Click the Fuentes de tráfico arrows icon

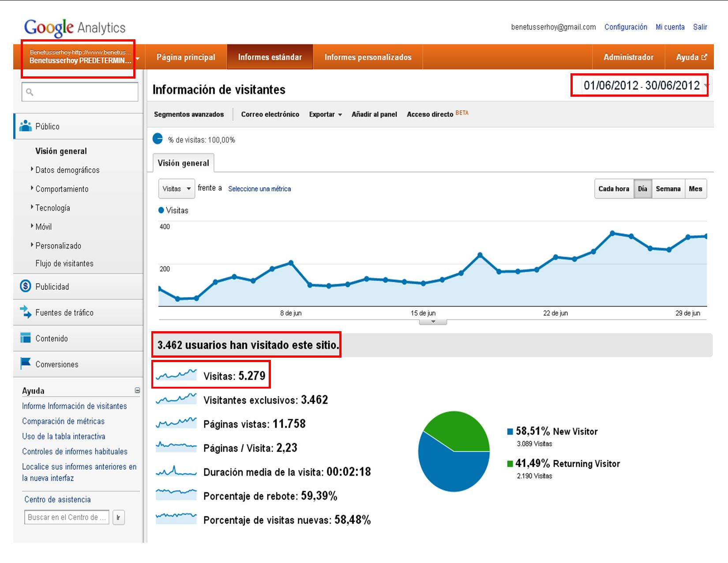(x=26, y=312)
